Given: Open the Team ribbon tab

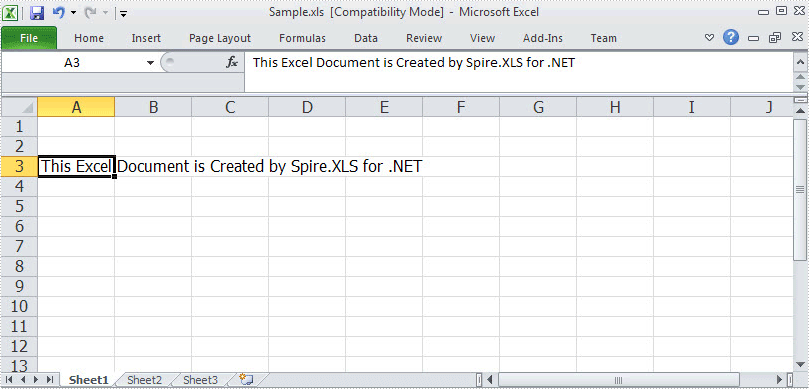Looking at the screenshot, I should click(604, 38).
